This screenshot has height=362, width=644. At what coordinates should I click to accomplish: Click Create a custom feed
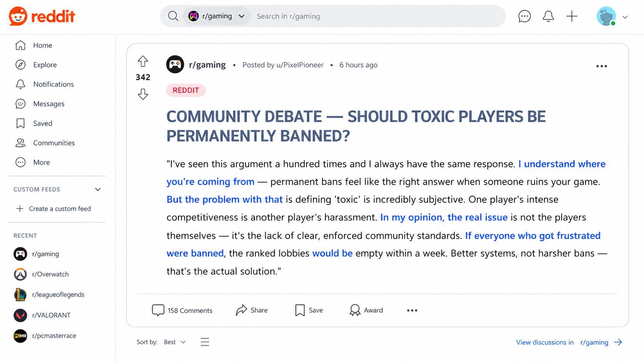coord(54,209)
